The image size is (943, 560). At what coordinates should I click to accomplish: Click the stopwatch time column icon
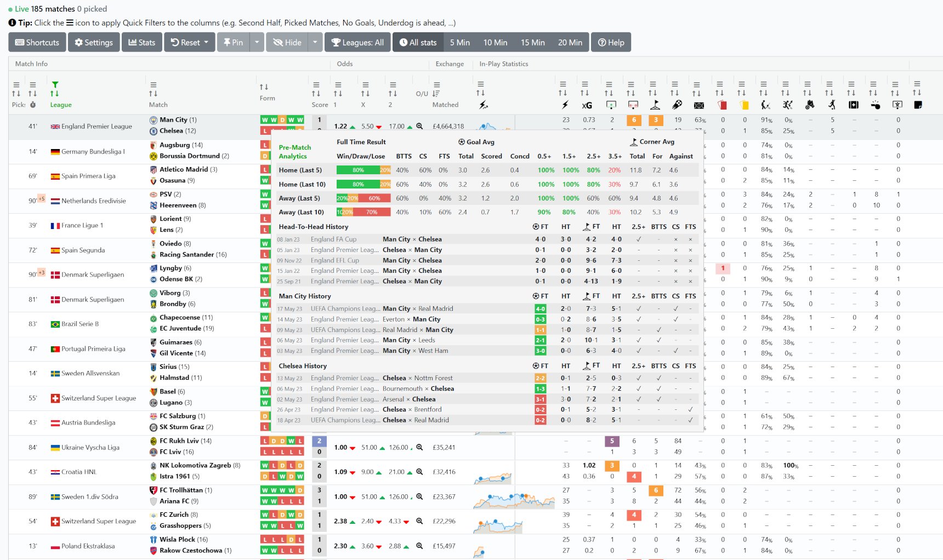click(33, 105)
